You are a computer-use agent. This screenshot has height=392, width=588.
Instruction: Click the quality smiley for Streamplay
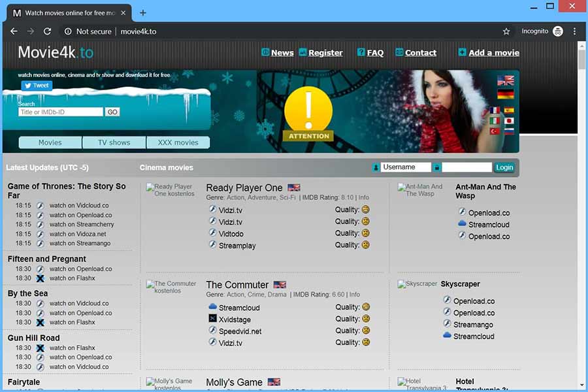(x=366, y=245)
